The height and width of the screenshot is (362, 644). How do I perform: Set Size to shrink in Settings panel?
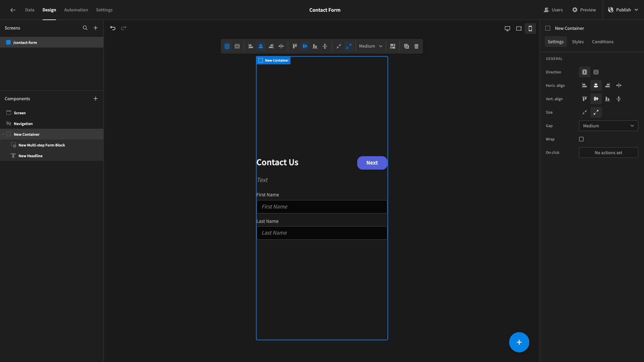585,112
